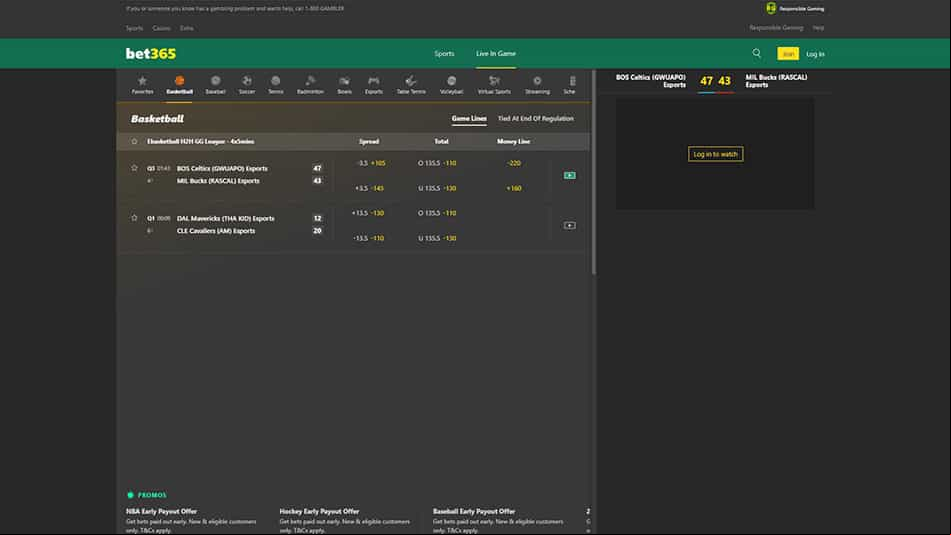951x535 pixels.
Task: Select the Basketball sport icon
Action: tap(180, 84)
